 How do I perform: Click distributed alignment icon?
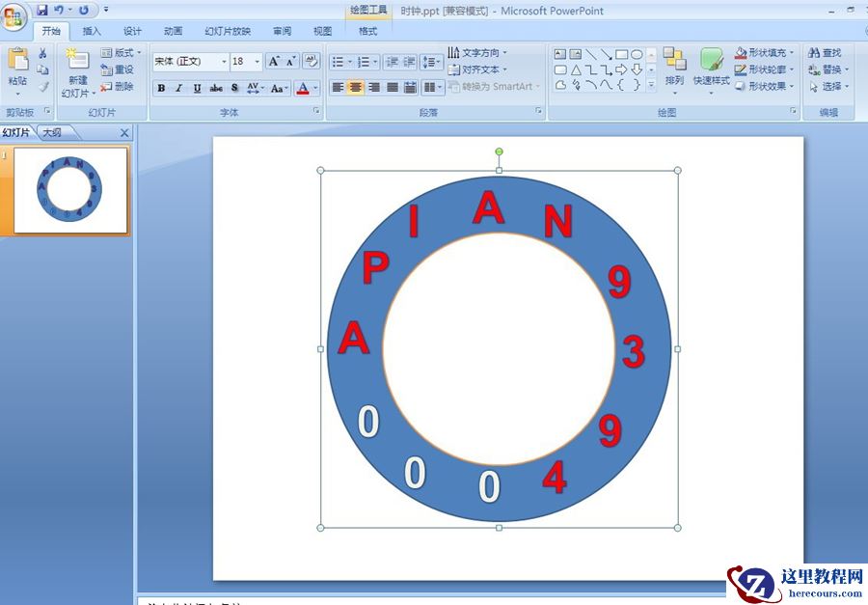410,87
